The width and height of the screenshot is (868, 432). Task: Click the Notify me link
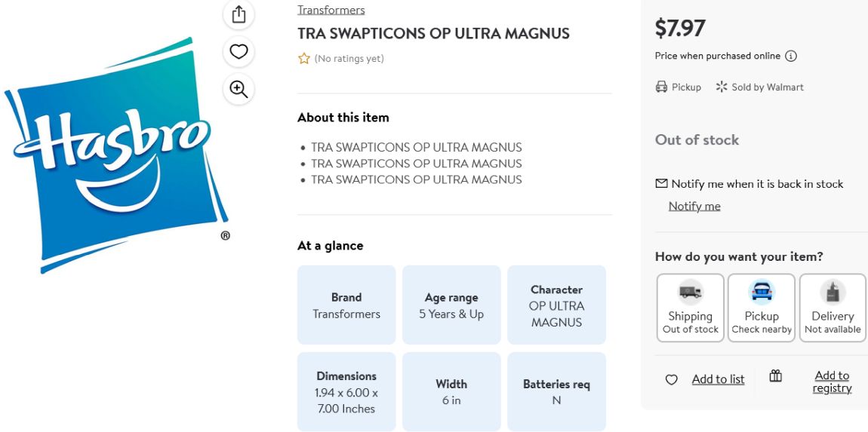[x=694, y=207]
